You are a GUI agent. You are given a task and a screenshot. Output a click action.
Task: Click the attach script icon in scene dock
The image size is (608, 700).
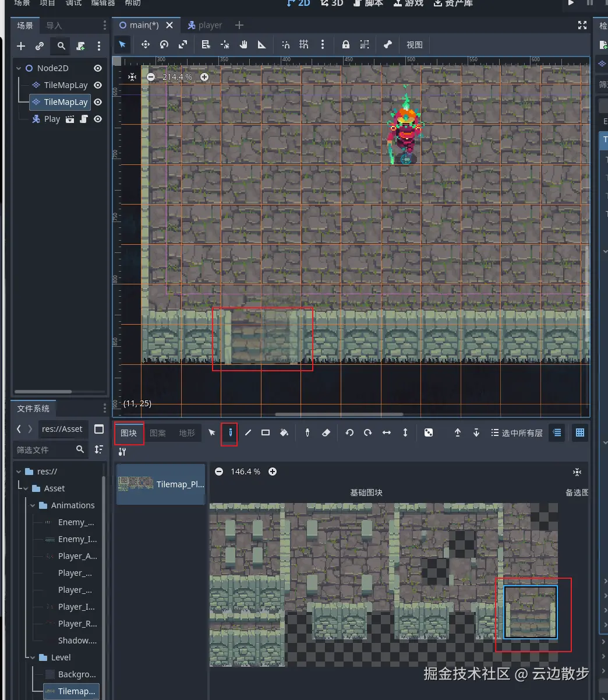(x=80, y=46)
